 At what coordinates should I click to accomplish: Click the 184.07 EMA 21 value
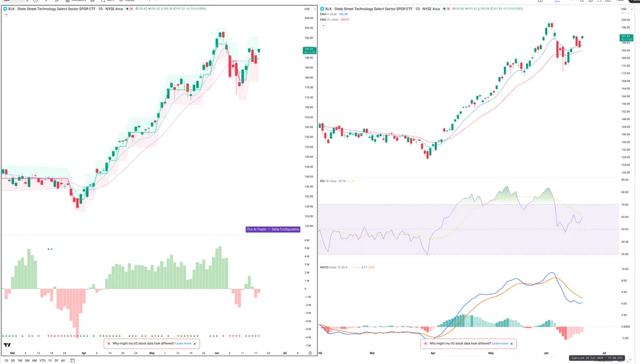pos(345,20)
